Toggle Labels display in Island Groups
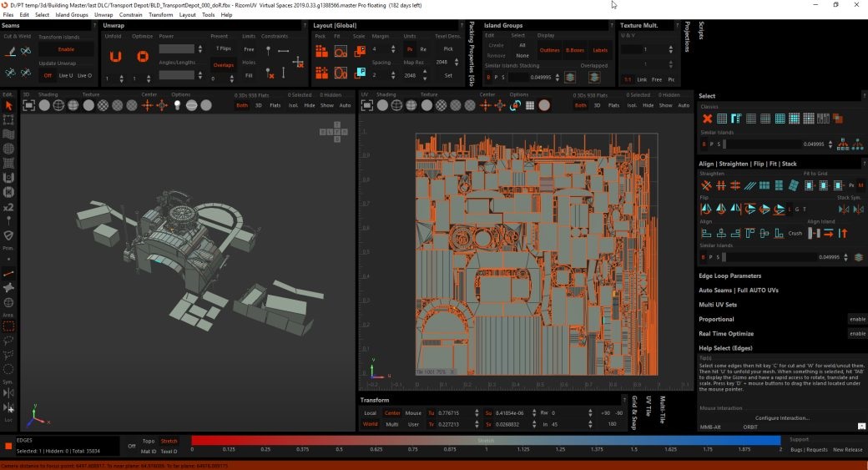This screenshot has width=868, height=470. [600, 50]
